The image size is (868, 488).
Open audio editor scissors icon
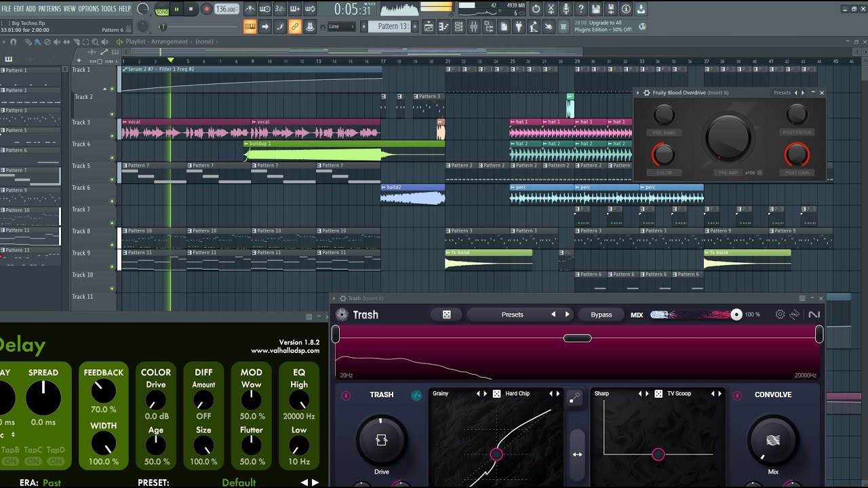tap(551, 9)
